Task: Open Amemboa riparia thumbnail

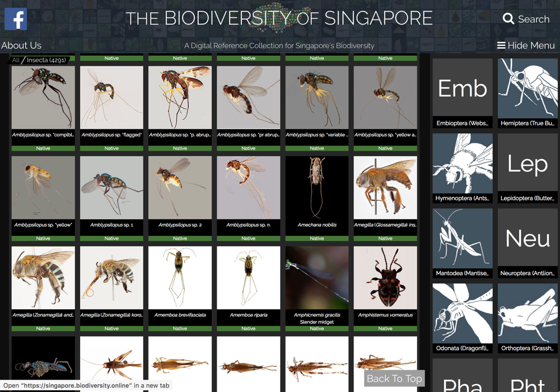Action: tap(249, 278)
